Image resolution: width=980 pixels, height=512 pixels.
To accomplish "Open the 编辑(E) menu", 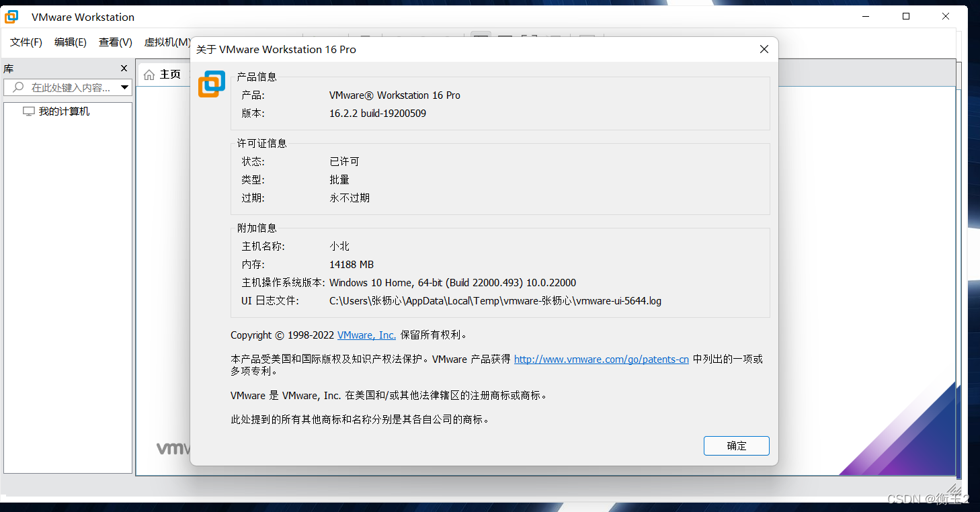I will point(71,42).
